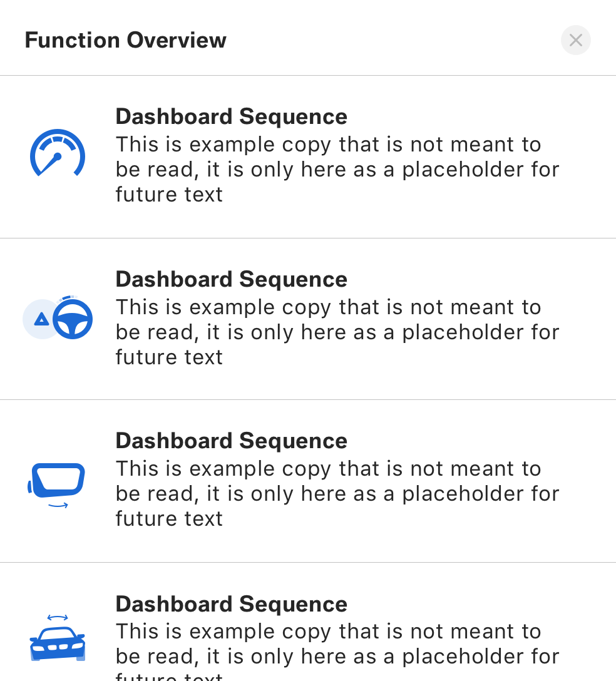Click the placeholder text in the mirror entry

337,493
